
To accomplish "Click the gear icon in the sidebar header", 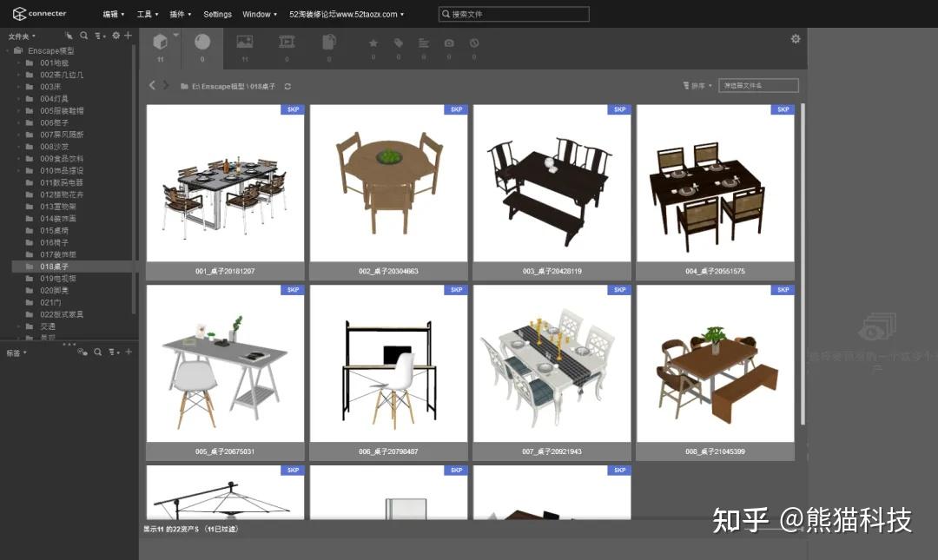I will pyautogui.click(x=116, y=36).
